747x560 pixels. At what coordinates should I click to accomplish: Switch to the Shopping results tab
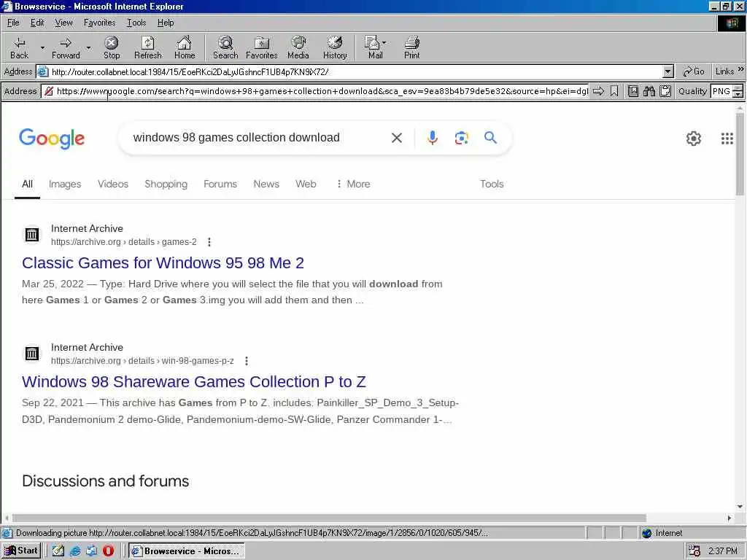coord(166,184)
